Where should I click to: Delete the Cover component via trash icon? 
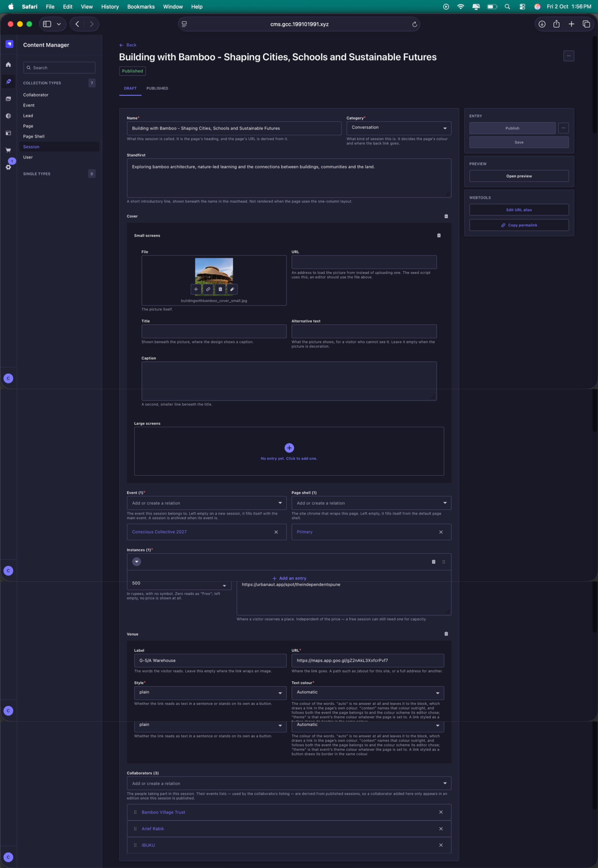446,216
